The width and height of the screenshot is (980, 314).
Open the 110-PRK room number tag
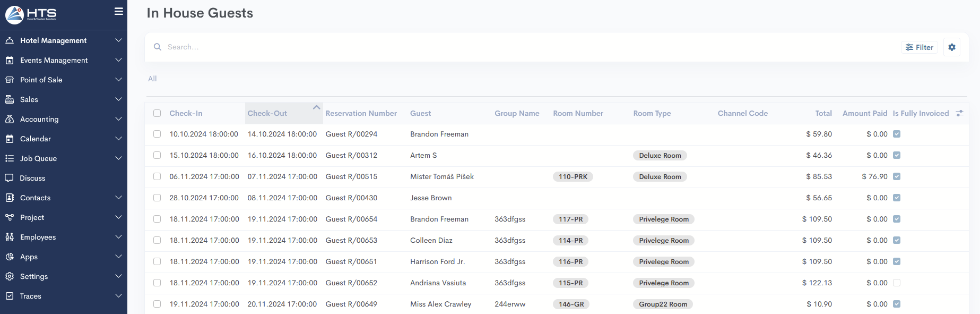(573, 177)
